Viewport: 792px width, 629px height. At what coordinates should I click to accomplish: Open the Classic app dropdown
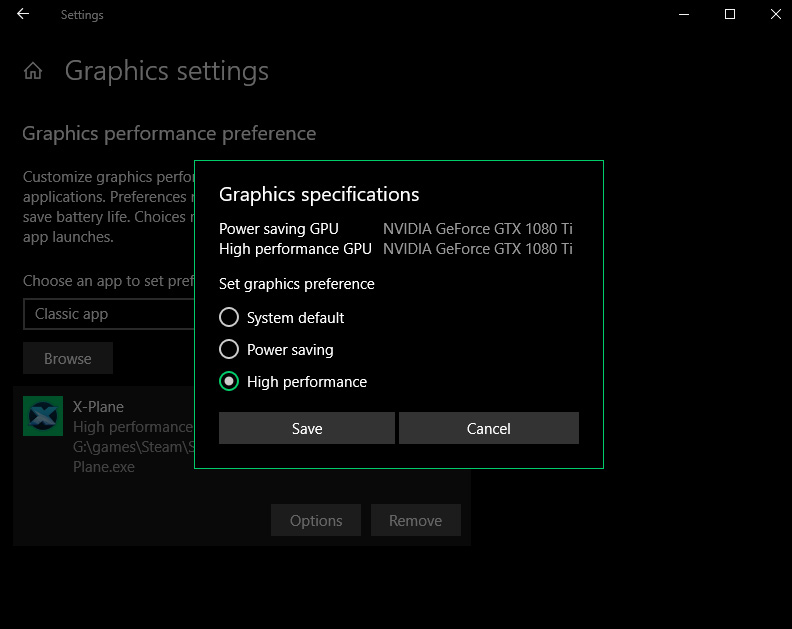click(108, 314)
